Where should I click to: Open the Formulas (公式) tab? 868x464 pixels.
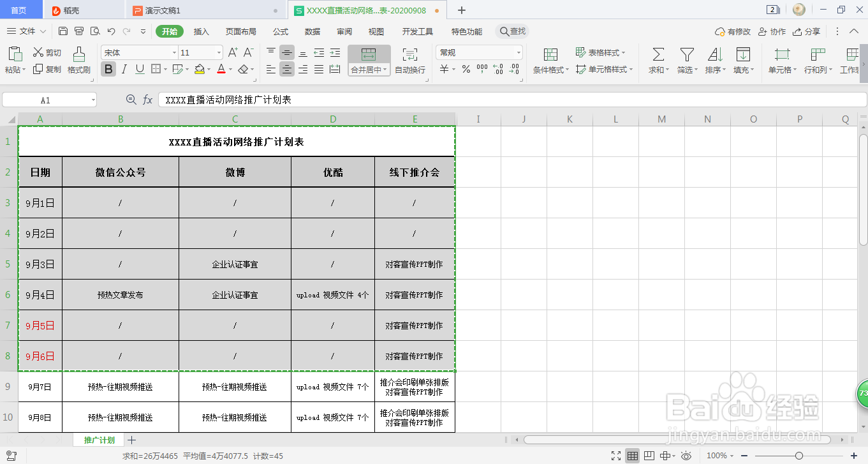coord(281,31)
